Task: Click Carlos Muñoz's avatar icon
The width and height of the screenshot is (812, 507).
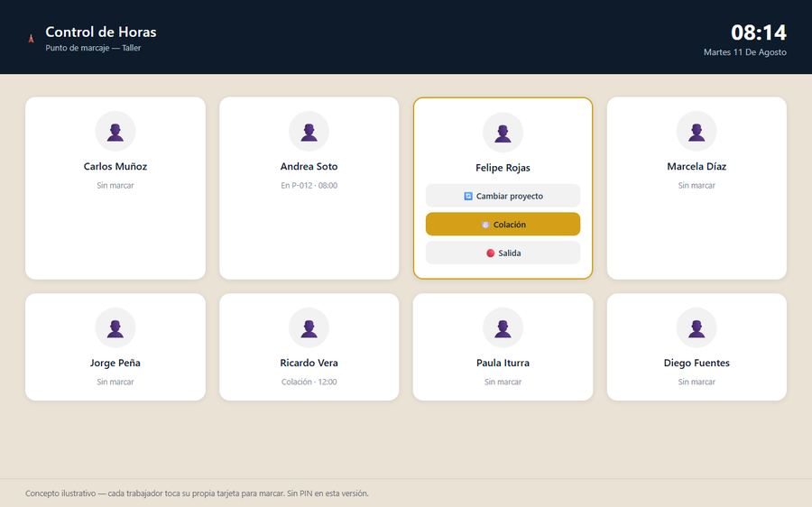Action: tap(115, 131)
